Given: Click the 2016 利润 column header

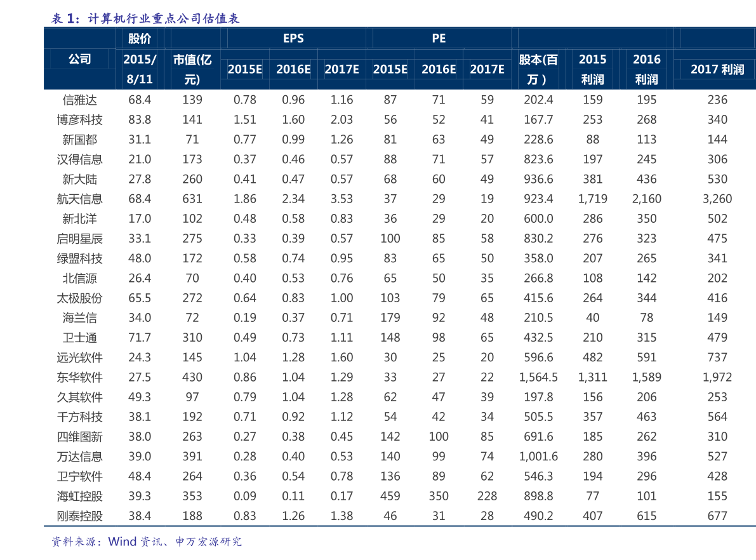Looking at the screenshot, I should click(x=647, y=69).
